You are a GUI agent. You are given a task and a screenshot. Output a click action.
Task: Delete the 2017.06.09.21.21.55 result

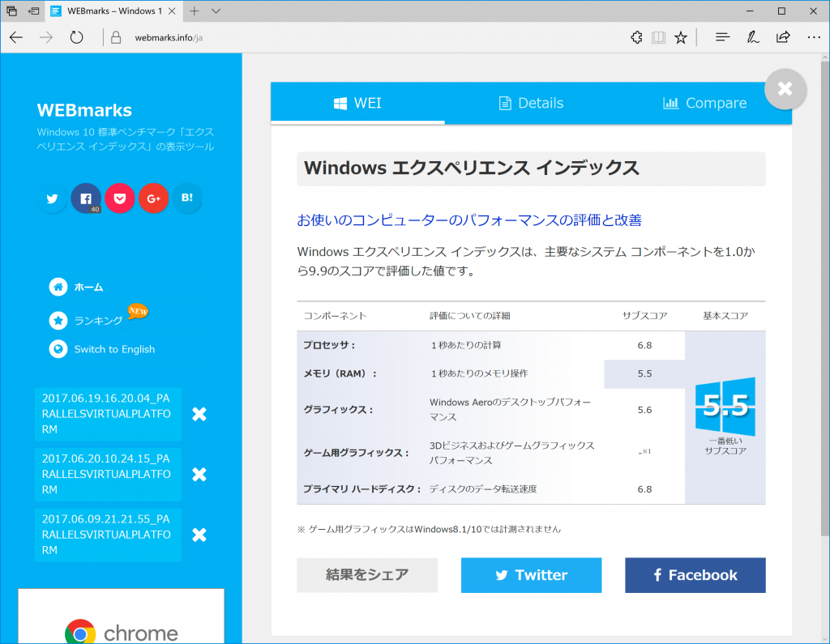pyautogui.click(x=199, y=535)
